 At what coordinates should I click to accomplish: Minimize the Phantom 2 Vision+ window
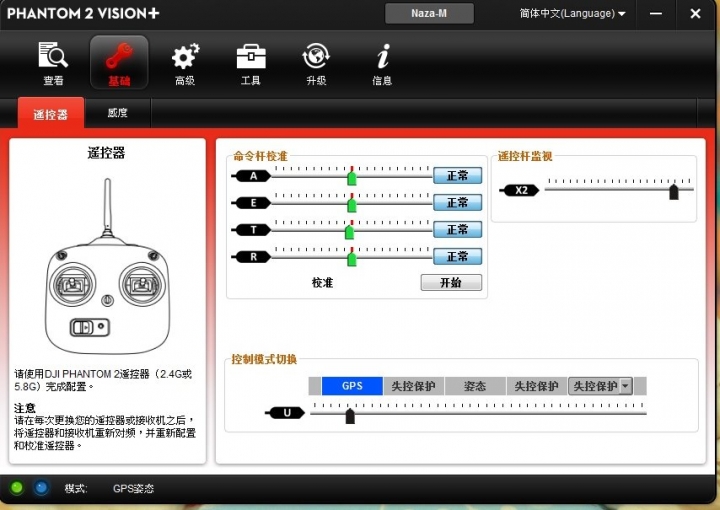(656, 13)
